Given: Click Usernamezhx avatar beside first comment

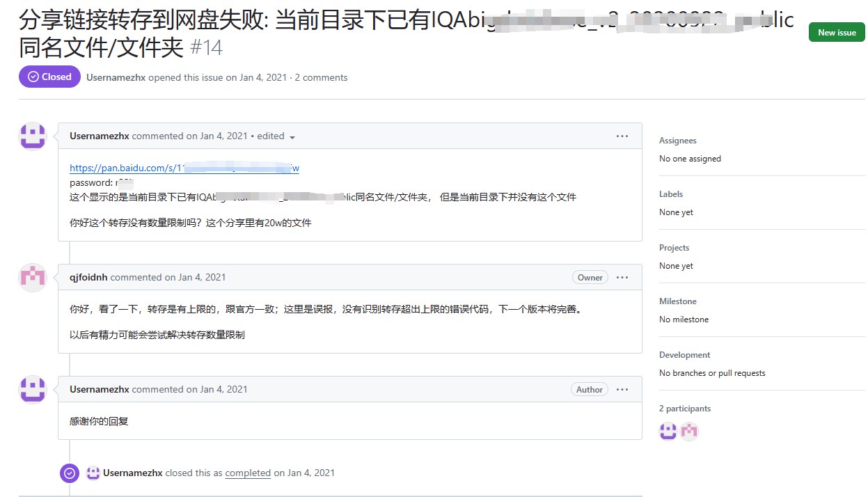Looking at the screenshot, I should point(32,136).
